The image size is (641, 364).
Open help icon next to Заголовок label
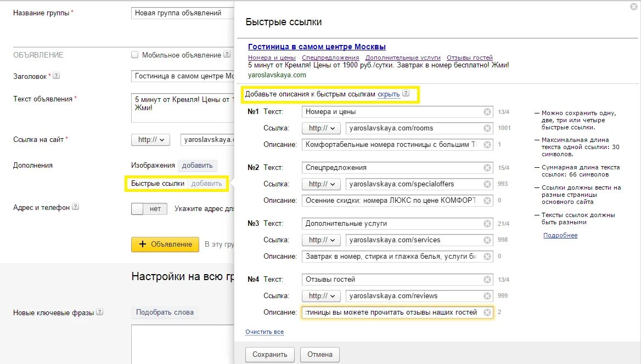(x=56, y=76)
